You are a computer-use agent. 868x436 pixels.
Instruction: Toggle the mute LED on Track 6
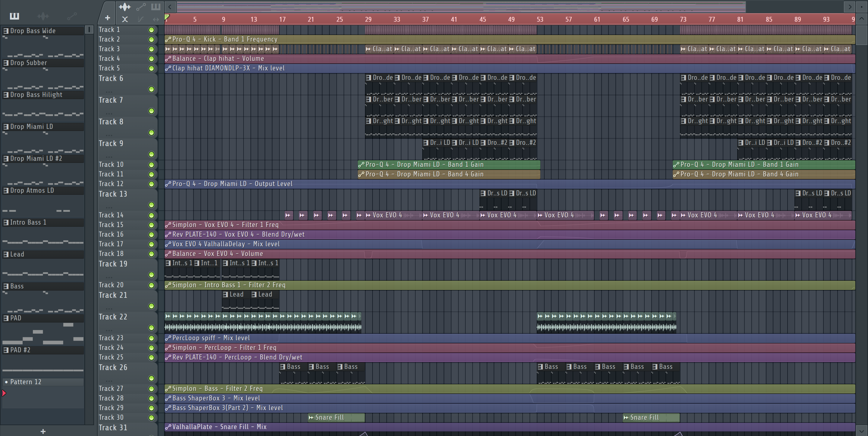[151, 89]
